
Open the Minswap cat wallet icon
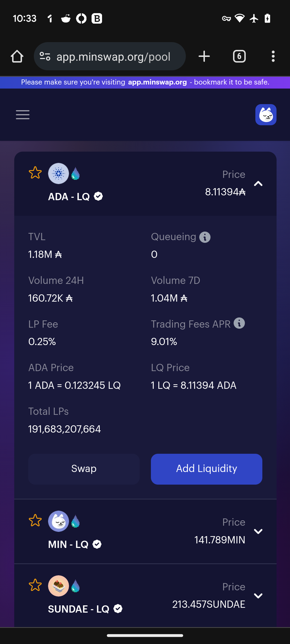[266, 115]
